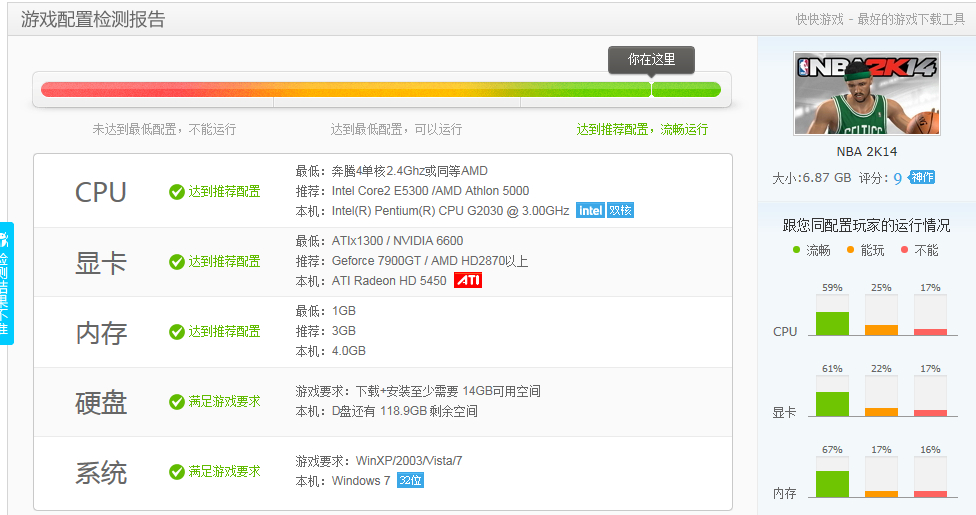This screenshot has height=515, width=976.
Task: Click the ATIx1300 / NVIDIA 6600 minimum text
Action: (x=397, y=241)
